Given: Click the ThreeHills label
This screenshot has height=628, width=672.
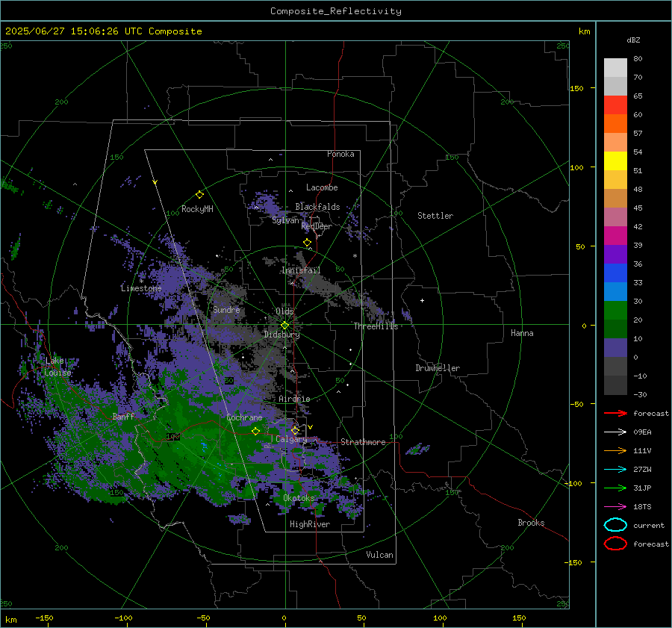Looking at the screenshot, I should pyautogui.click(x=376, y=326).
